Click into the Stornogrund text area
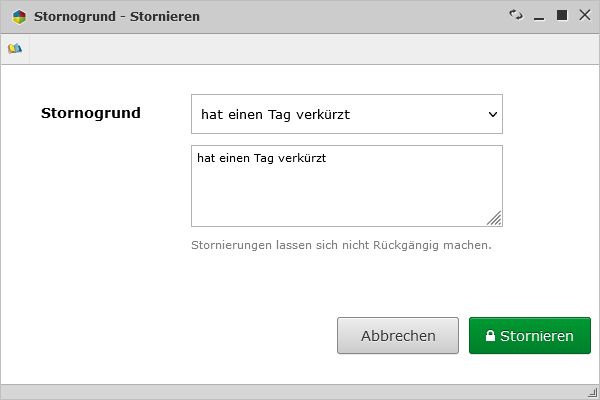600x400 pixels. [x=347, y=186]
